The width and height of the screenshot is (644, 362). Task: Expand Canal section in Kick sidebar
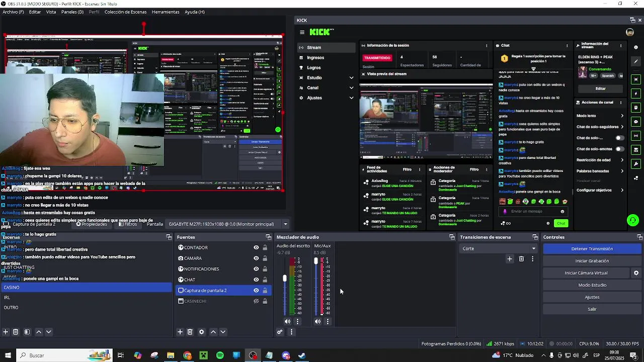[x=351, y=87]
